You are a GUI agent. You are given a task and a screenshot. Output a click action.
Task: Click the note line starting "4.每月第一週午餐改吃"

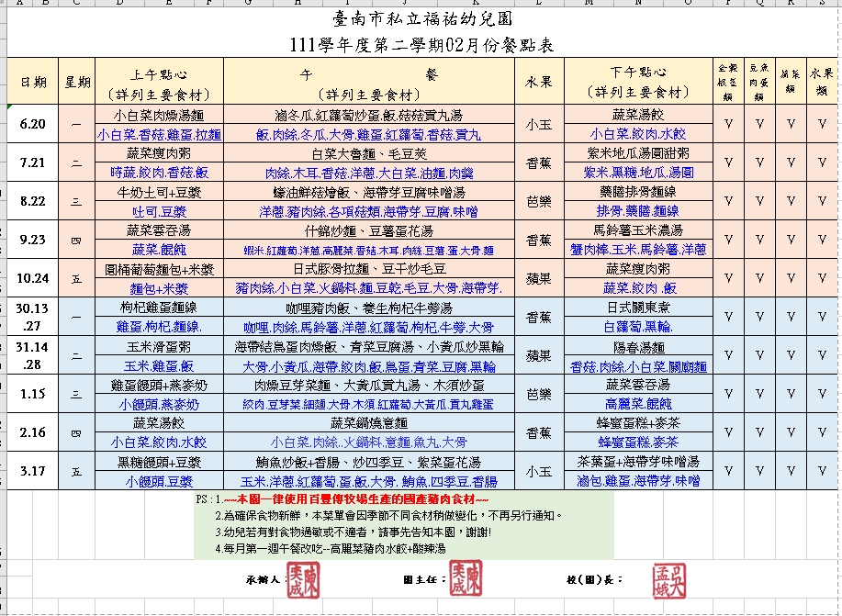pyautogui.click(x=330, y=549)
